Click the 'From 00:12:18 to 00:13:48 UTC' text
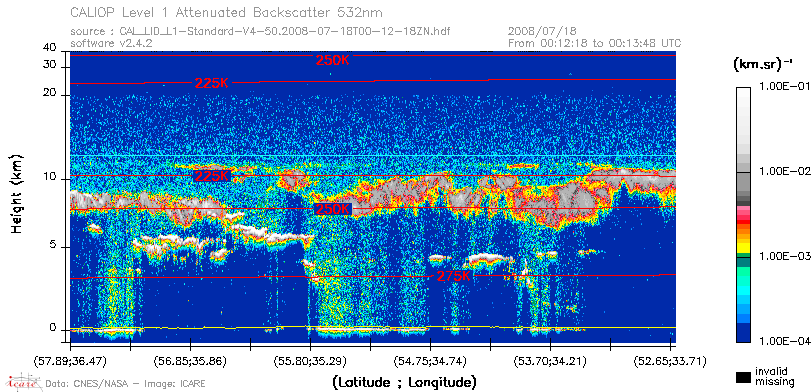 [x=595, y=43]
